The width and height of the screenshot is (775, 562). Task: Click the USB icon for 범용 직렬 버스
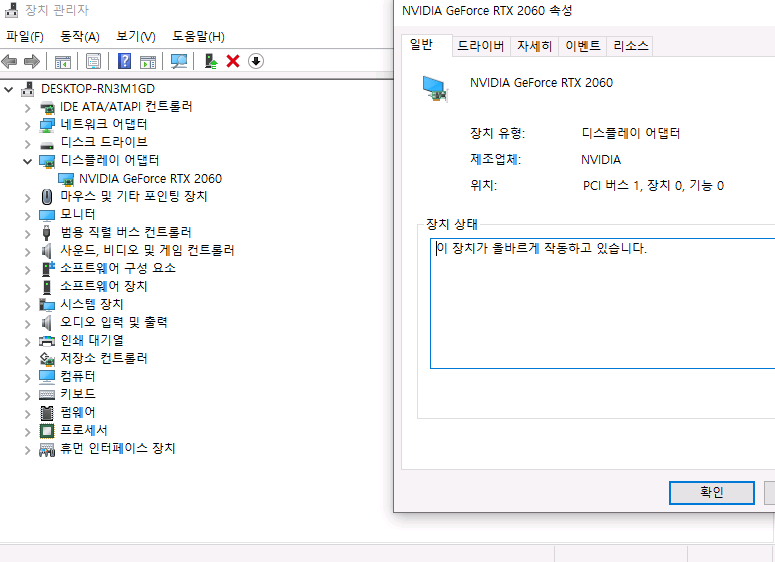coord(46,232)
